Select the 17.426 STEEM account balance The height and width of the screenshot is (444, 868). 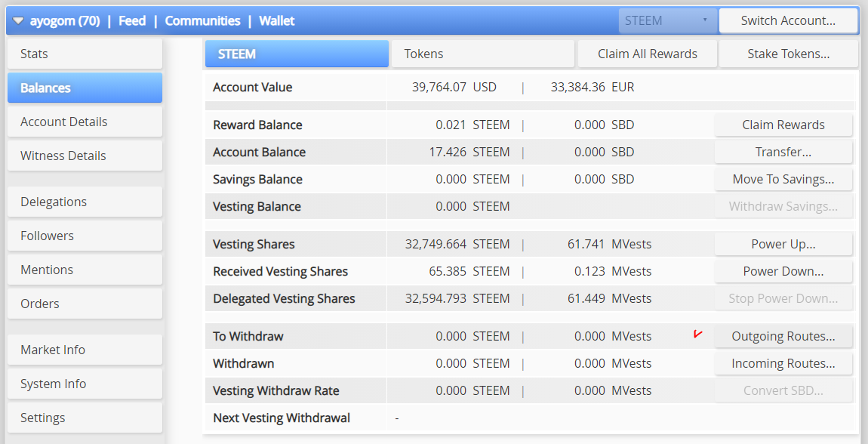point(469,152)
